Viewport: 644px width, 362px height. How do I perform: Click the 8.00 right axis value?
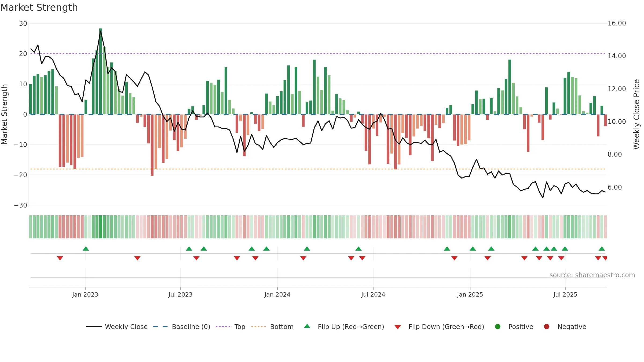[615, 154]
